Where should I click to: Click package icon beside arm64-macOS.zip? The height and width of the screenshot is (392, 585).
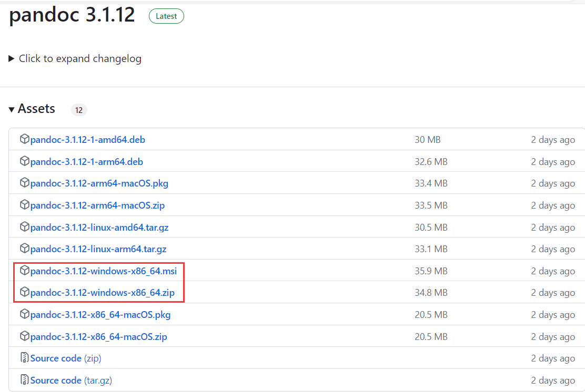(25, 204)
